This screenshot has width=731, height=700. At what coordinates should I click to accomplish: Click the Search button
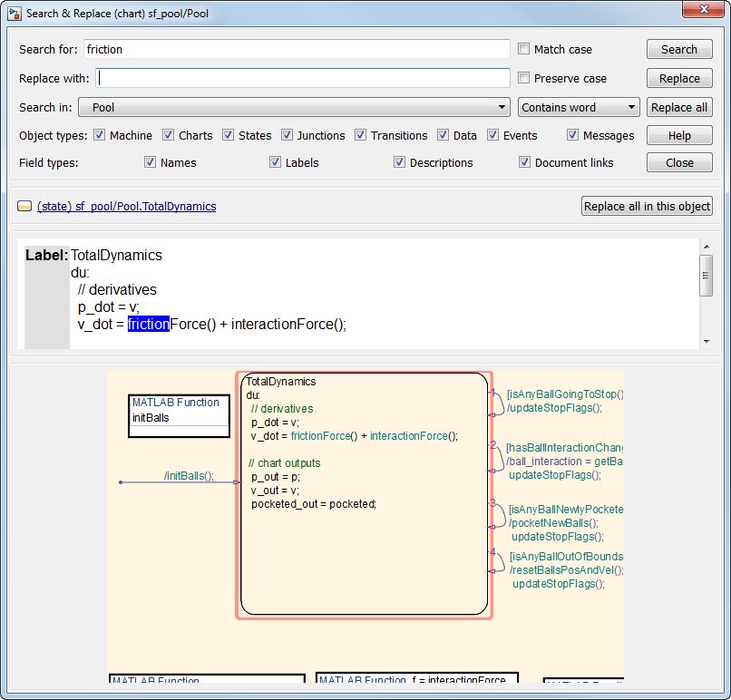(x=679, y=49)
